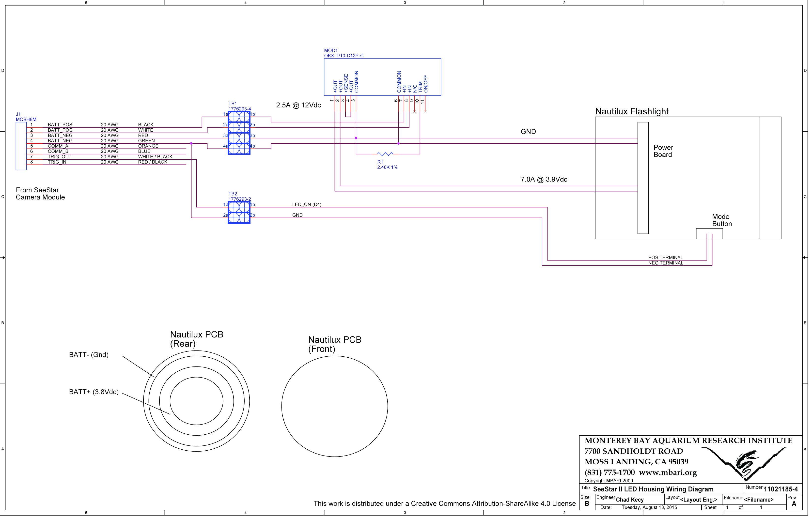The image size is (812, 518).
Task: Click the '<Layout Eng.>' placeholder field
Action: coord(699,500)
